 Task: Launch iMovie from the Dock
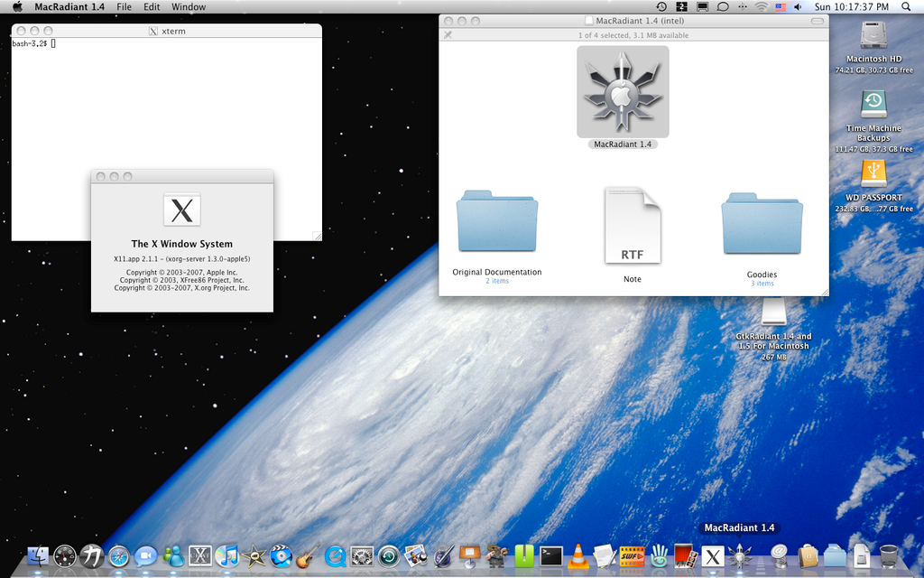(x=254, y=556)
